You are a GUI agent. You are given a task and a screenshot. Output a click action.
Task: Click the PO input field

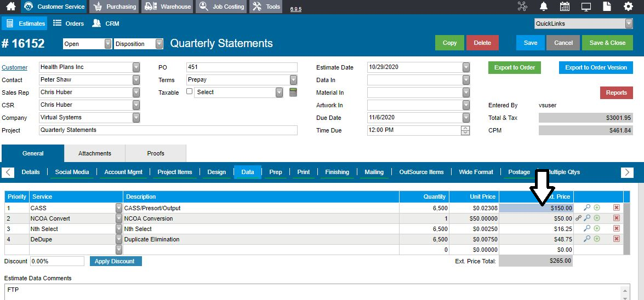coord(242,67)
